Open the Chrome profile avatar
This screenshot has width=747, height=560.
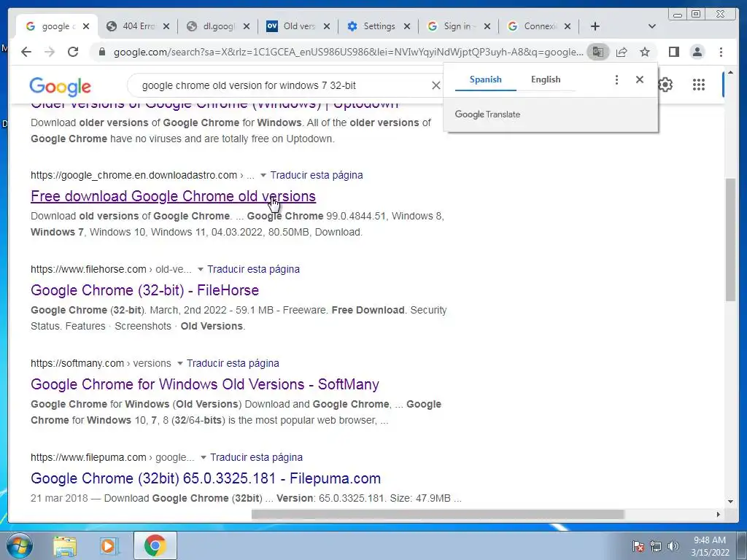(x=697, y=52)
